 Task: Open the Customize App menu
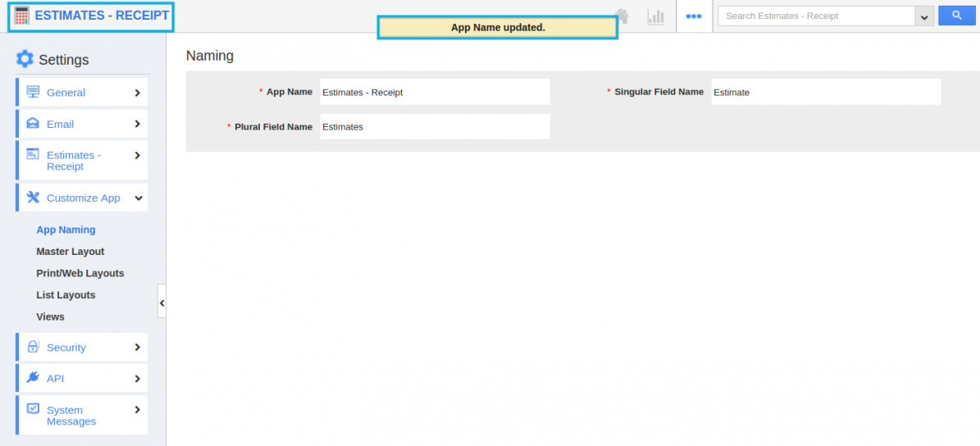pos(82,198)
